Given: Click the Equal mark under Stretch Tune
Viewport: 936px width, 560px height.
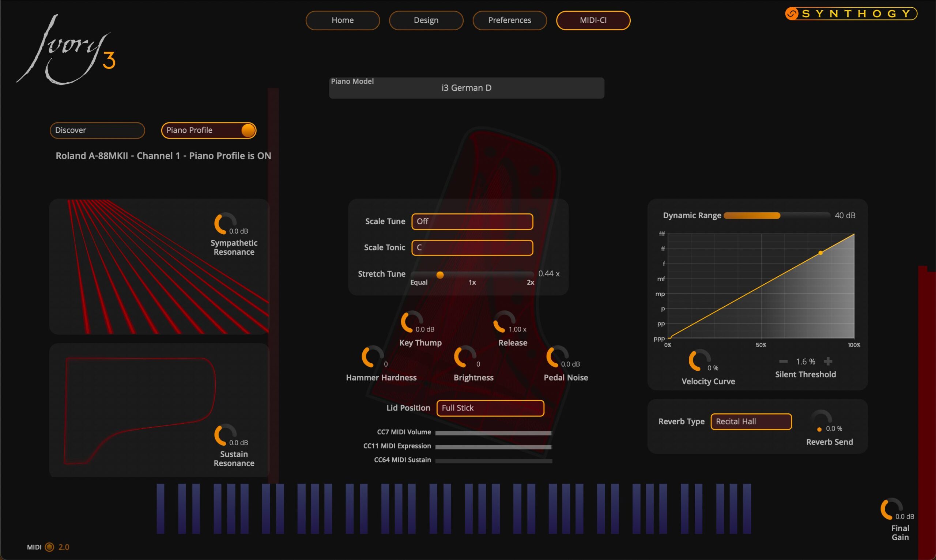Looking at the screenshot, I should click(x=419, y=282).
